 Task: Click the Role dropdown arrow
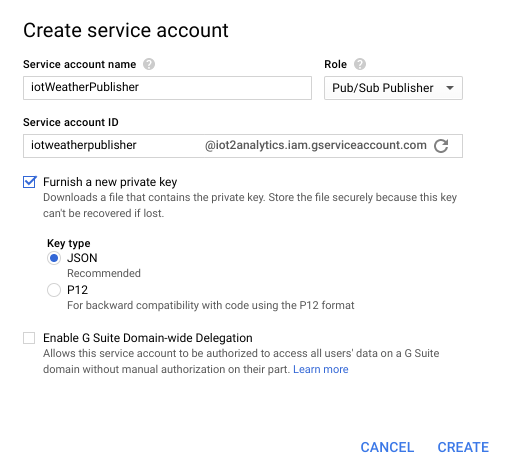pos(450,88)
